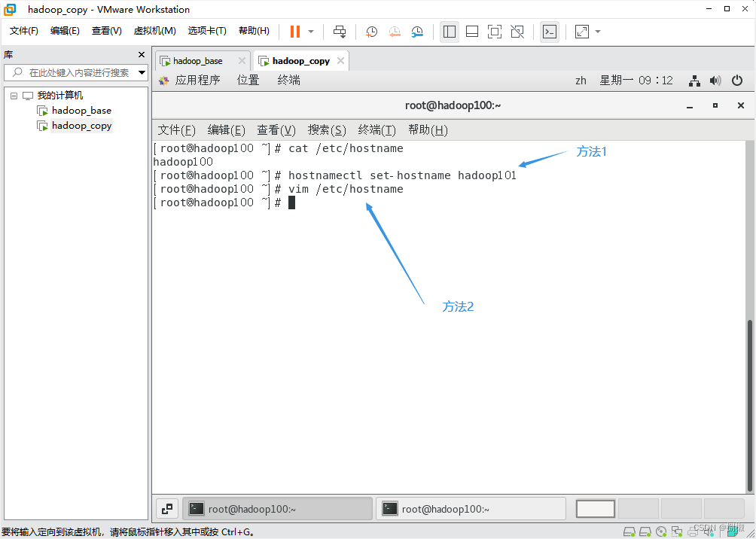The height and width of the screenshot is (539, 756).
Task: Send Ctrl+Alt+Del to the guest
Action: point(340,32)
